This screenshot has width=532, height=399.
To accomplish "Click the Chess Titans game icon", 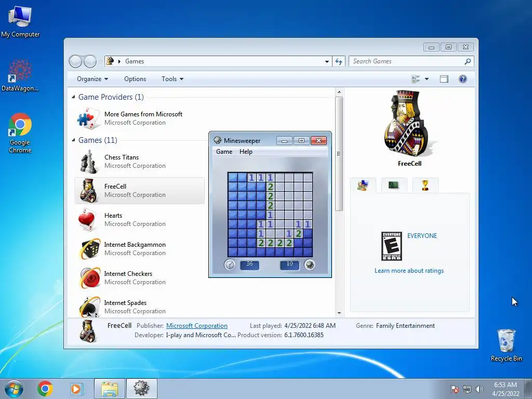I will [88, 162].
